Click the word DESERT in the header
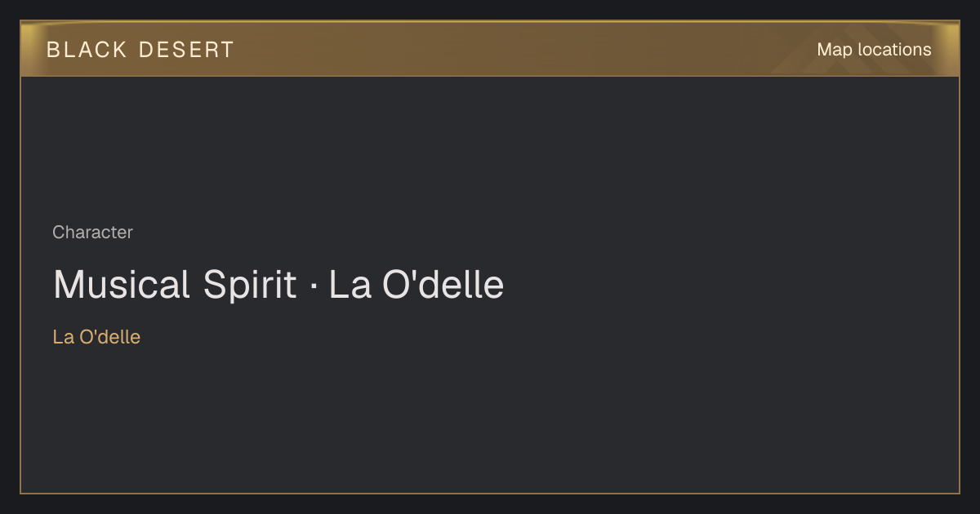Screen dimensions: 980x514 (186, 50)
